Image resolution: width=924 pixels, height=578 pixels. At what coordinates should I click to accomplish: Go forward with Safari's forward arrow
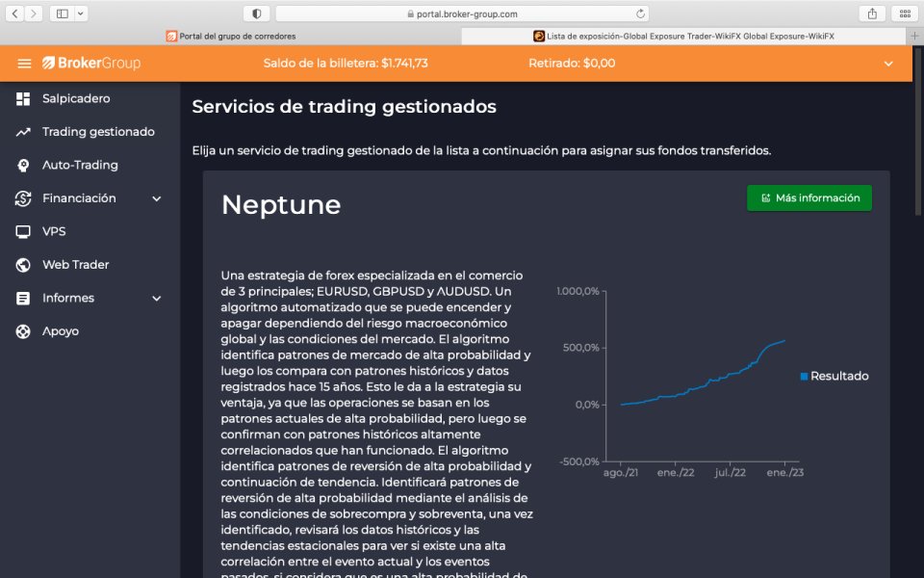click(x=34, y=13)
